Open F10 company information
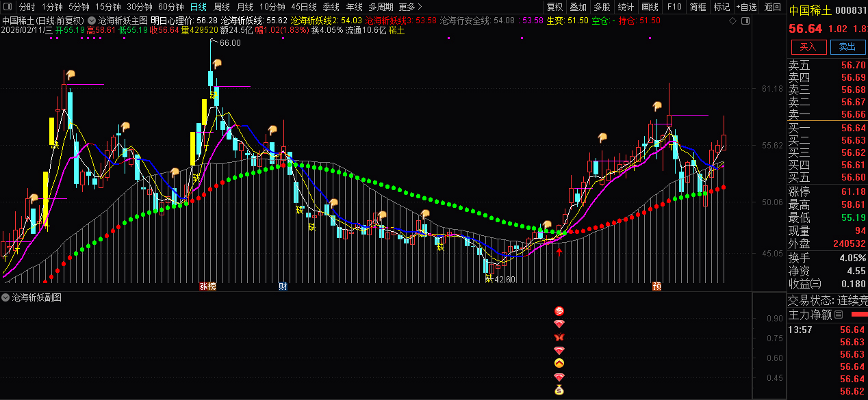Screen dimensions: 868x400 click(674, 7)
